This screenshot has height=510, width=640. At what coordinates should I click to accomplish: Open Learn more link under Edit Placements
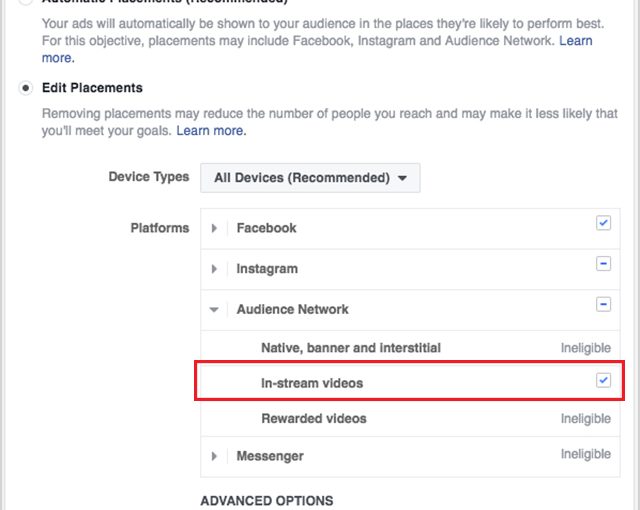[211, 131]
